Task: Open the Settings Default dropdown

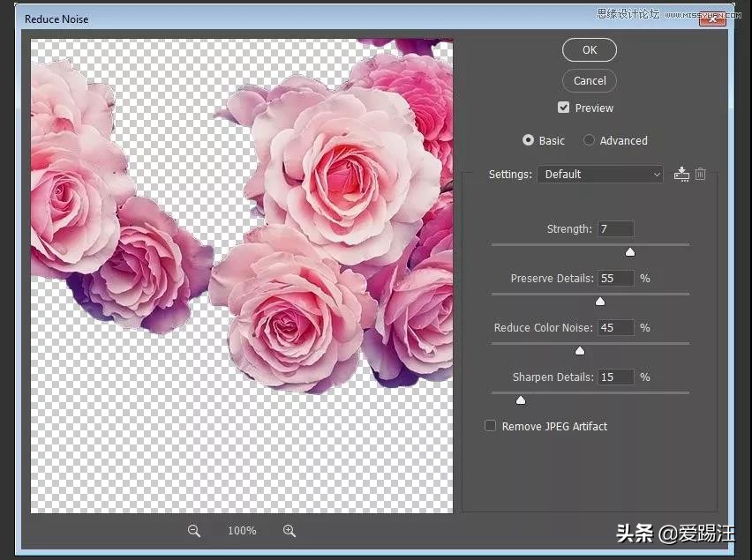Action: coord(600,174)
